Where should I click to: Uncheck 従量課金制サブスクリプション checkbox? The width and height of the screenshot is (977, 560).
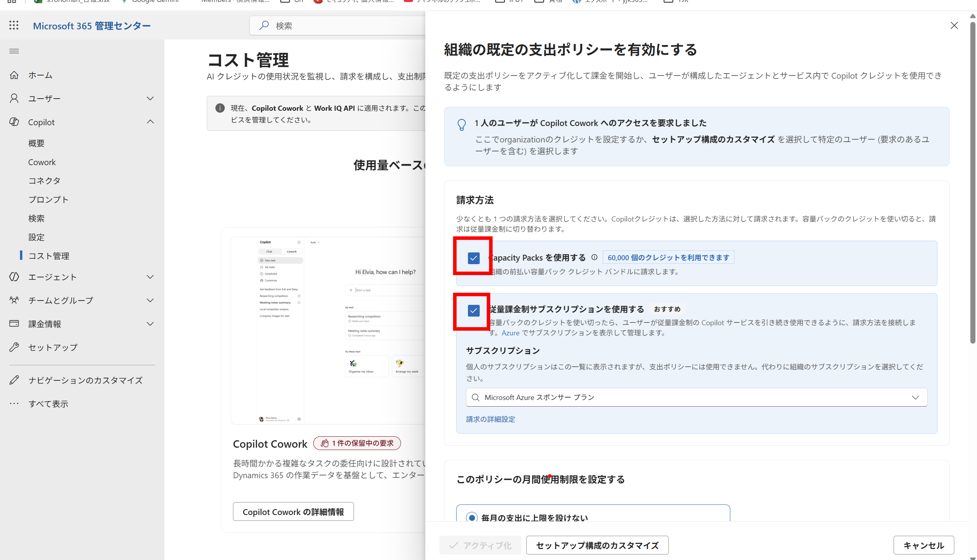click(473, 311)
